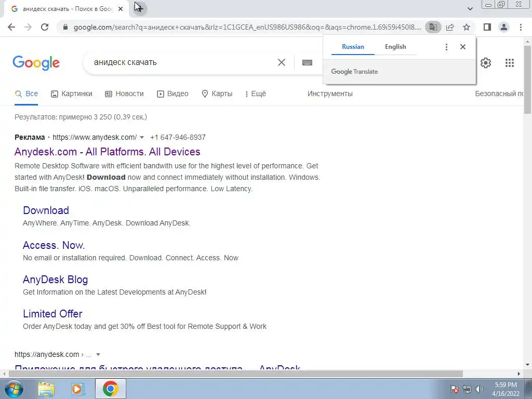Image resolution: width=532 pixels, height=399 pixels.
Task: Click scroll down arrow on vertical scrollbar
Action: (x=527, y=365)
